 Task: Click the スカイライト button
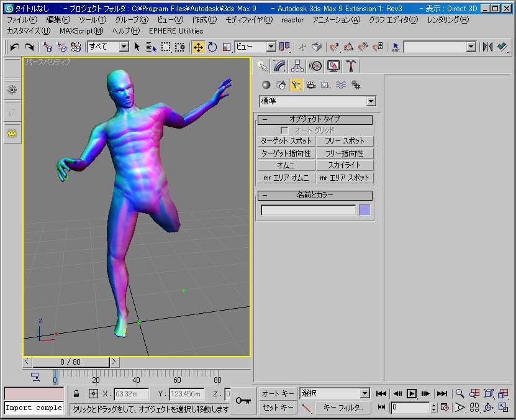(x=345, y=165)
